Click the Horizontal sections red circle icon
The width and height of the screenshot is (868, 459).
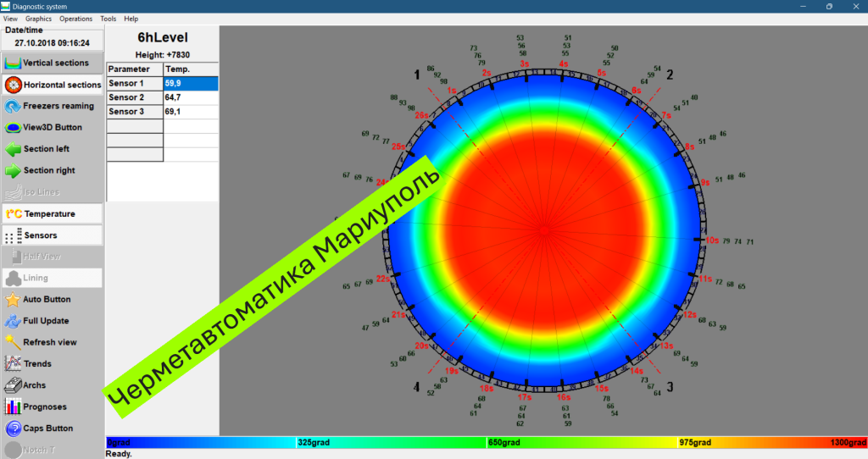point(14,85)
